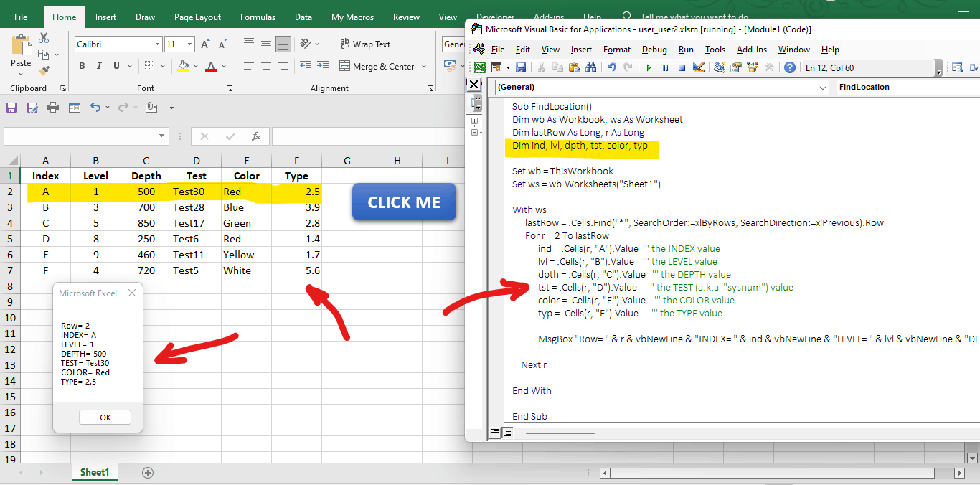Screen dimensions: 980x485
Task: Open the Debug menu in VBA editor
Action: click(654, 50)
